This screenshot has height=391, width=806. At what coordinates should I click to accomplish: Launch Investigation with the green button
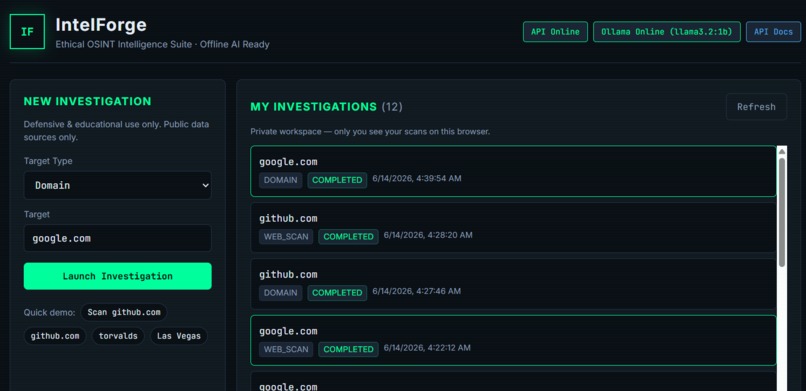(118, 276)
